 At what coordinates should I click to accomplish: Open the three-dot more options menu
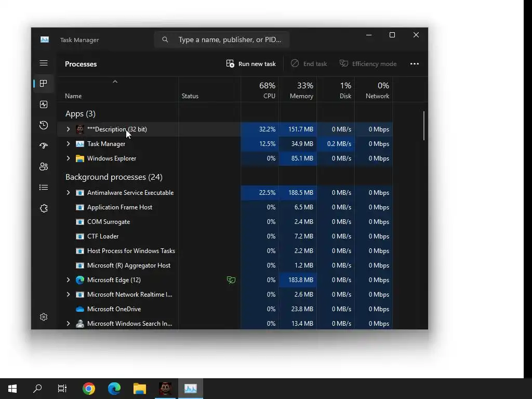pos(414,64)
